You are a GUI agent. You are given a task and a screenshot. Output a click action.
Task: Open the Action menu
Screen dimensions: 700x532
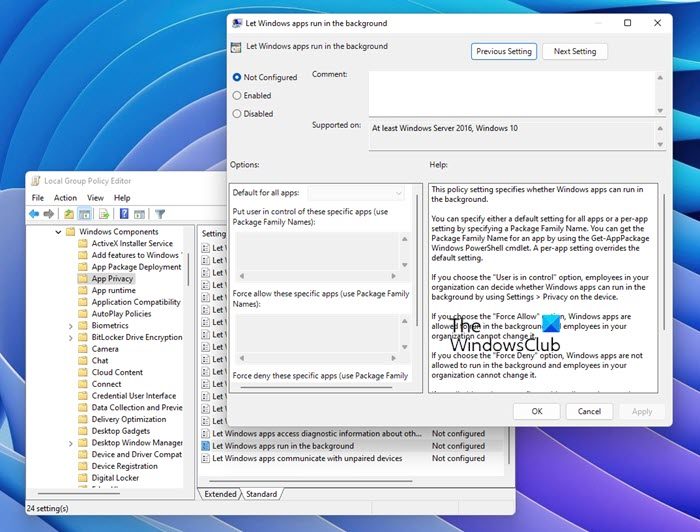click(x=66, y=198)
